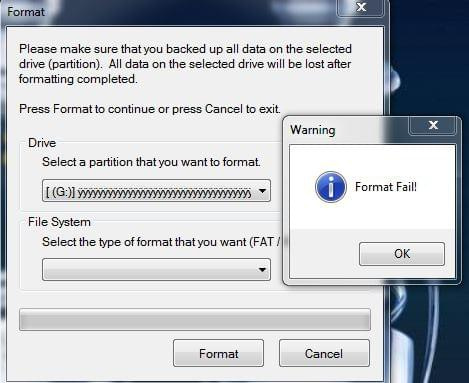
Task: Click the formatting progress bar
Action: pyautogui.click(x=195, y=320)
